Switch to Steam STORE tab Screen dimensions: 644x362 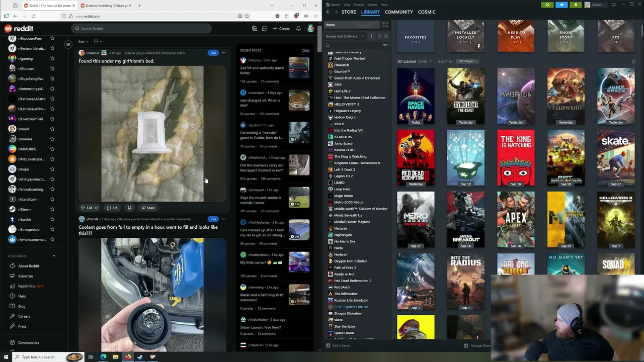click(349, 12)
